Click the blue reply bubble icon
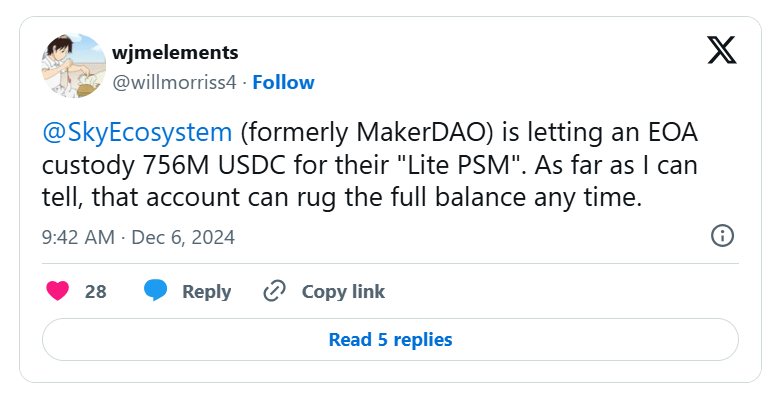The image size is (783, 402). click(x=155, y=291)
